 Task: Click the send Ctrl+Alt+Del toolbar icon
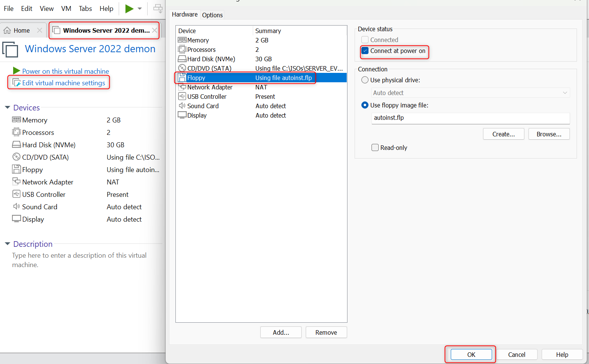pyautogui.click(x=158, y=8)
